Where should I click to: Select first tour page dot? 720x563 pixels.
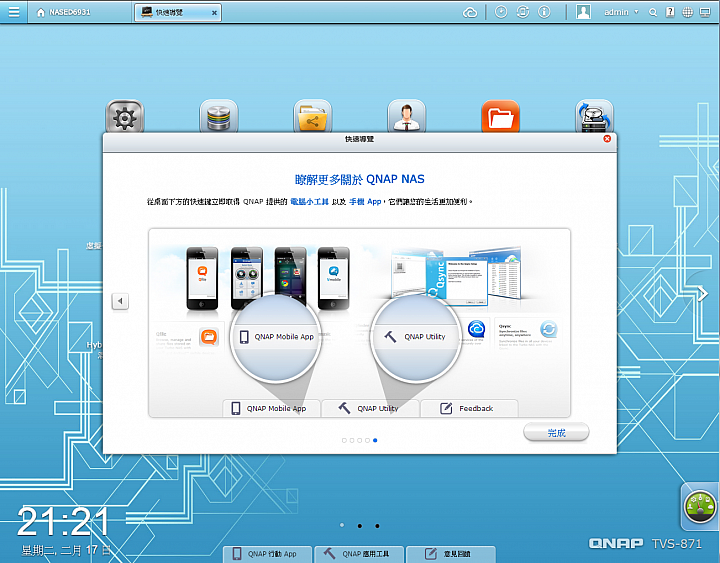point(344,440)
